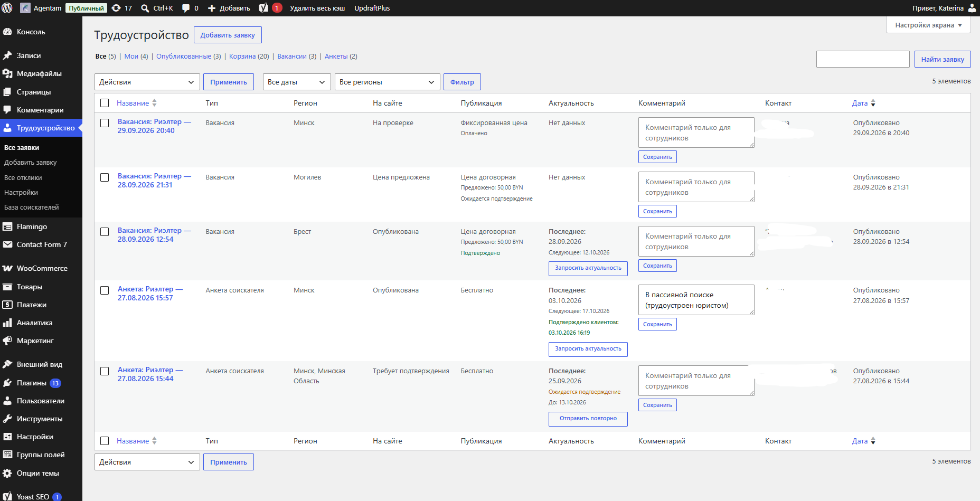Open Страницы via its sidebar icon
Viewport: 980px width, 501px height.
(x=7, y=92)
